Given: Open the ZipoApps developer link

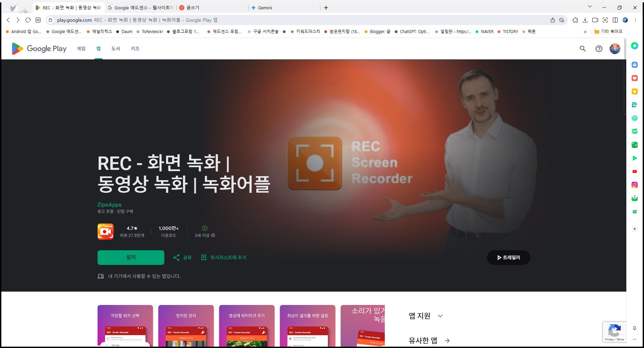Looking at the screenshot, I should [109, 205].
